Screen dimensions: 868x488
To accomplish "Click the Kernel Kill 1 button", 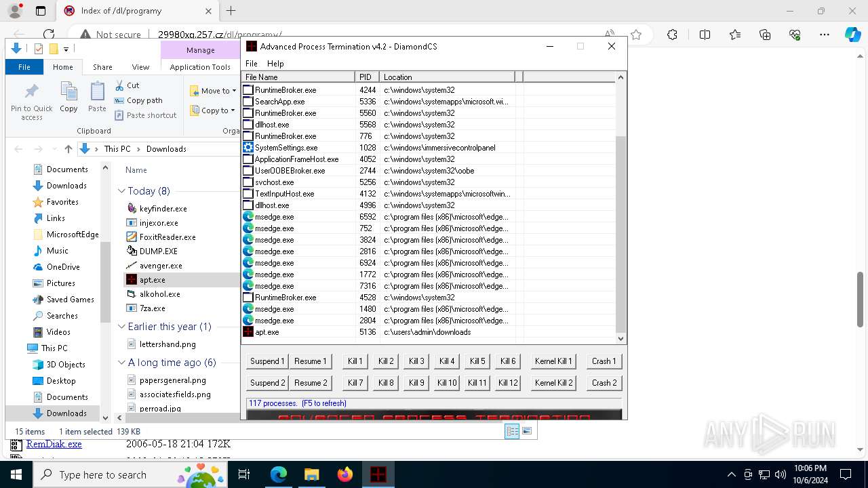I will coord(553,361).
